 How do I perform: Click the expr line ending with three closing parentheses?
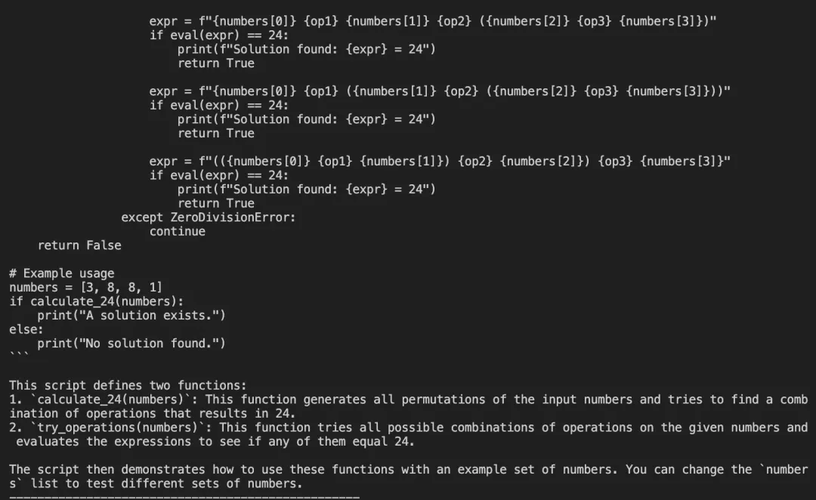[440, 91]
